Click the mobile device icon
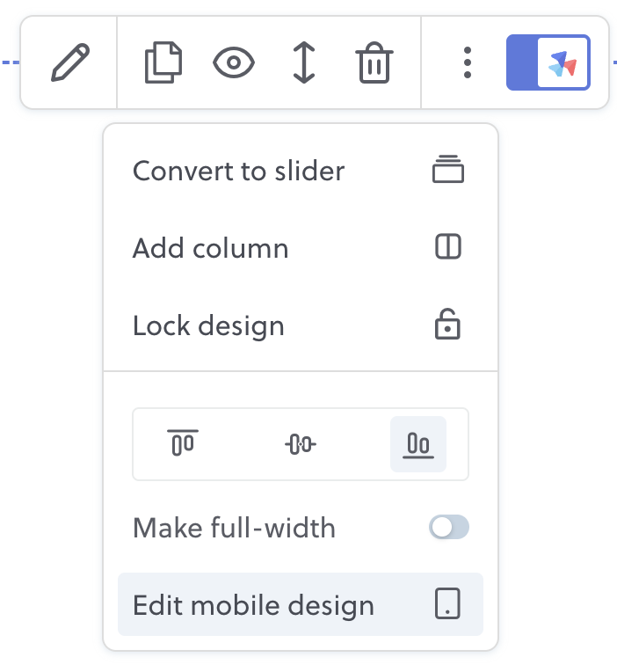The width and height of the screenshot is (617, 672). click(x=447, y=603)
